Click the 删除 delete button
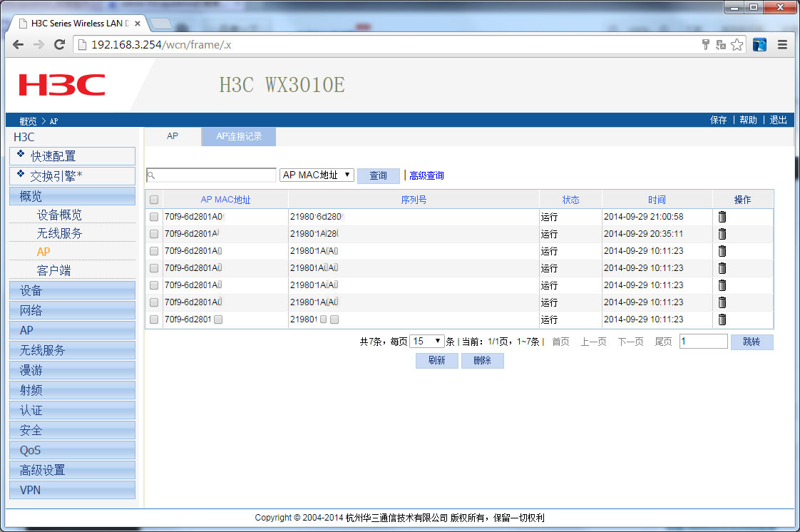This screenshot has width=800, height=532. 482,361
